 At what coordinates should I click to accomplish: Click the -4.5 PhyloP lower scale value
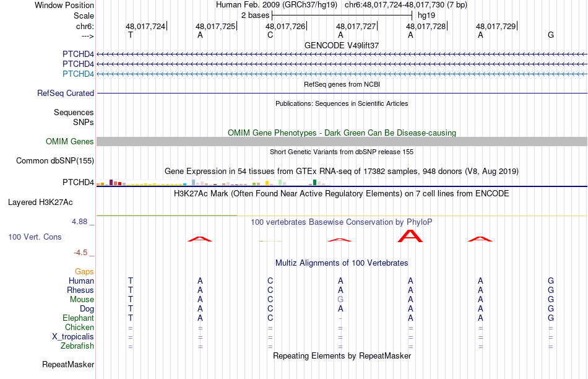(x=80, y=253)
